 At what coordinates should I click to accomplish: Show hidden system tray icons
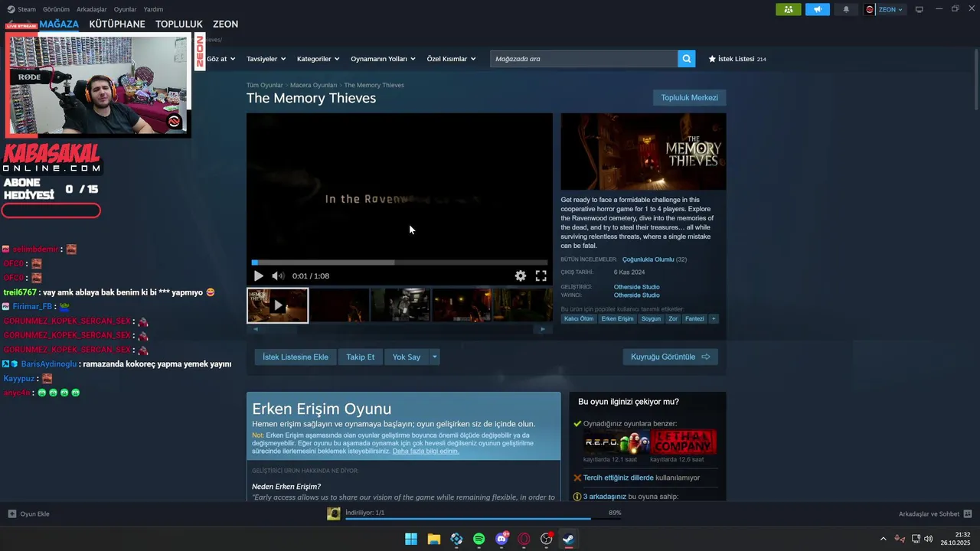tap(883, 539)
